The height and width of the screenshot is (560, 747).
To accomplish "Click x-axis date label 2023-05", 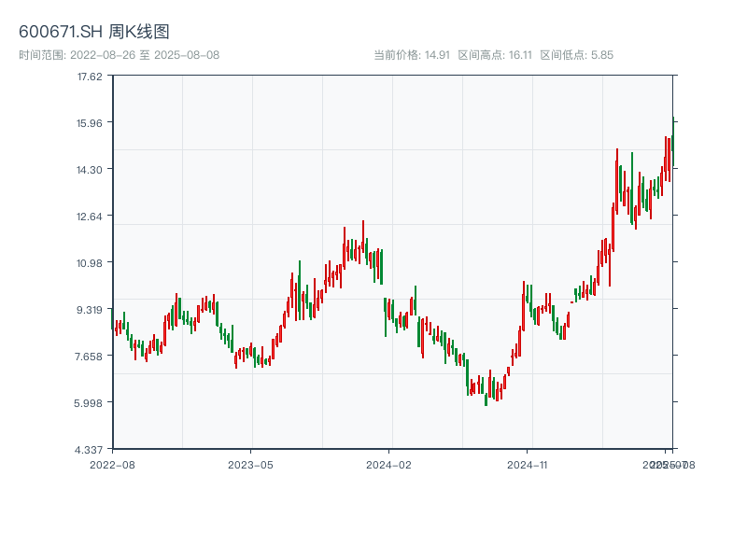I will 250,465.
